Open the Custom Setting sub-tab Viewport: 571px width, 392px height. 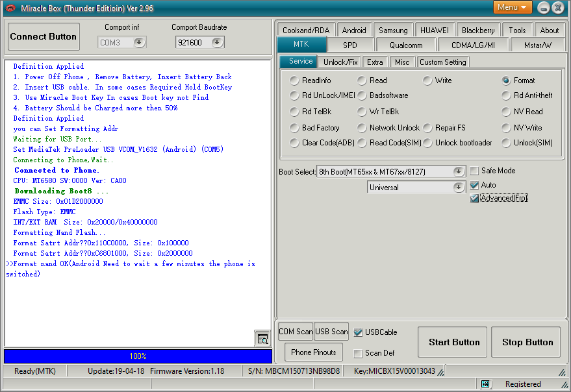pyautogui.click(x=443, y=62)
